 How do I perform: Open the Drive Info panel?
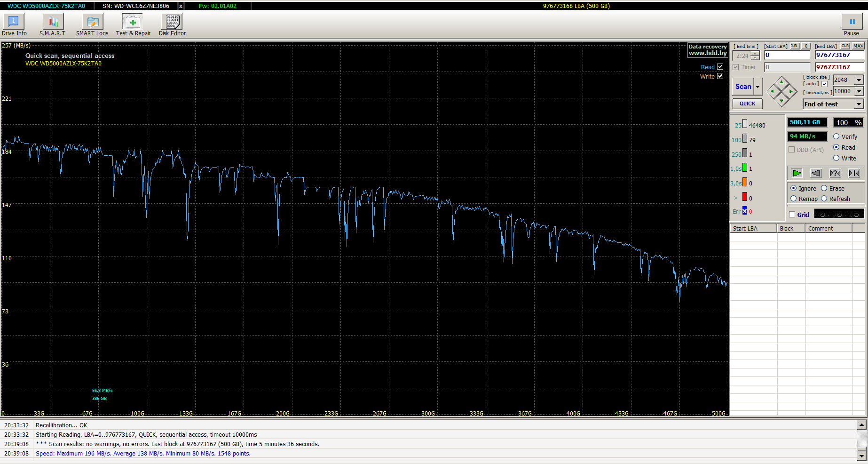point(14,24)
